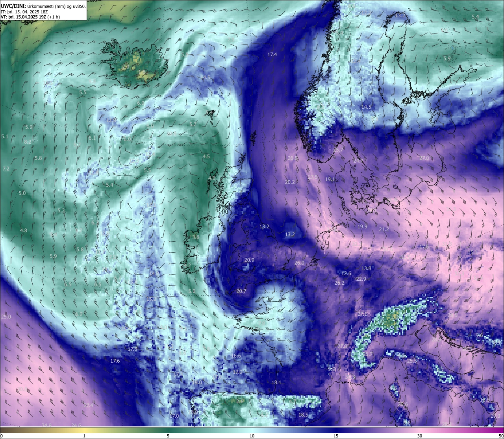Click the 18.1 value in the Bay of Biscay
This screenshot has height=439, width=504.
coord(276,382)
